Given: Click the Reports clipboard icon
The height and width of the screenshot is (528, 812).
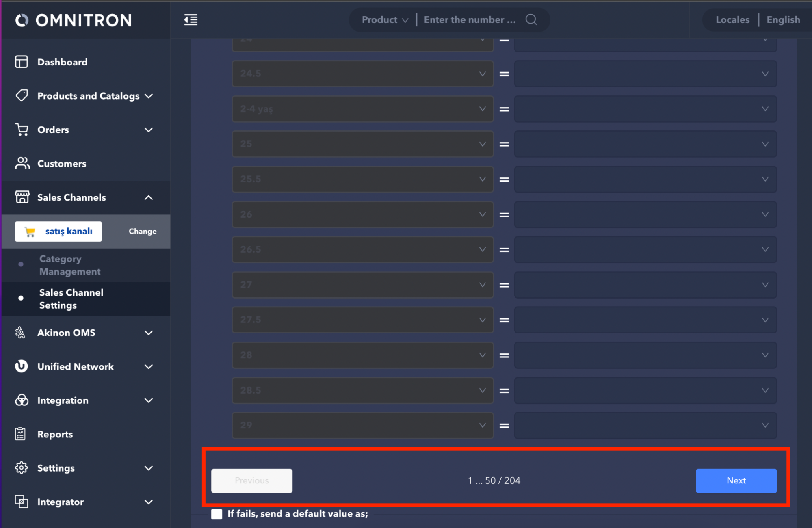Looking at the screenshot, I should [x=20, y=434].
